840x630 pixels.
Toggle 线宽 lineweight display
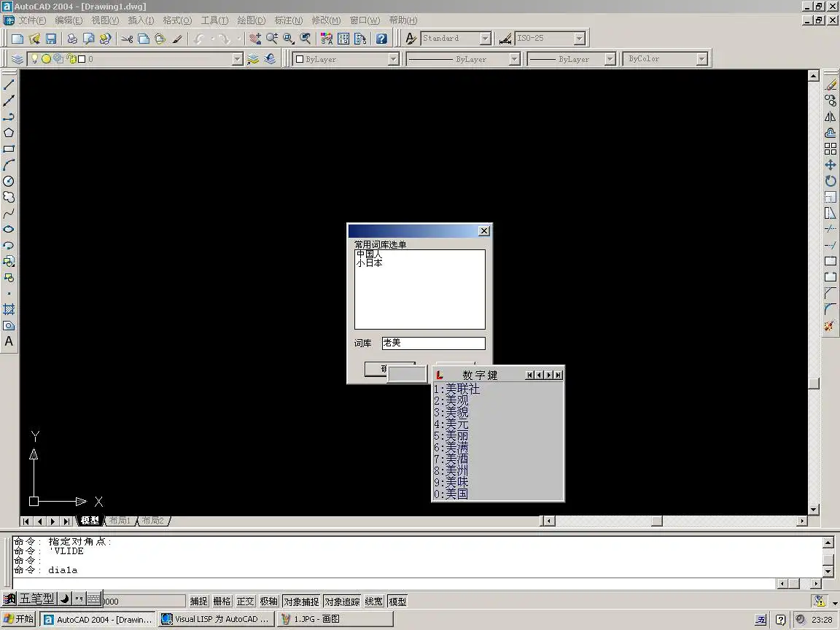[374, 602]
